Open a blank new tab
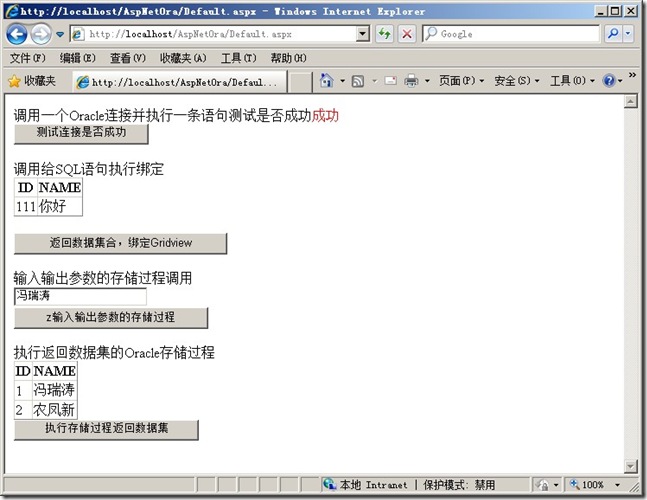Viewport: 647px width, 500px height. tap(300, 82)
